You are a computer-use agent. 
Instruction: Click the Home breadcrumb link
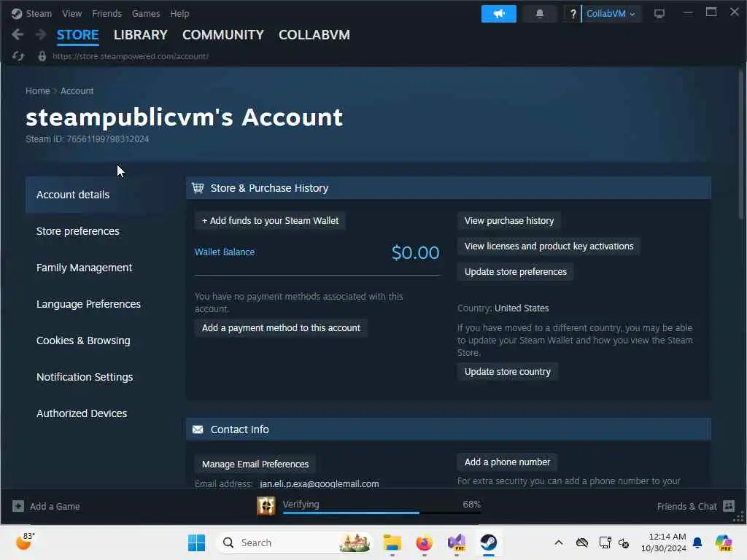tap(38, 91)
